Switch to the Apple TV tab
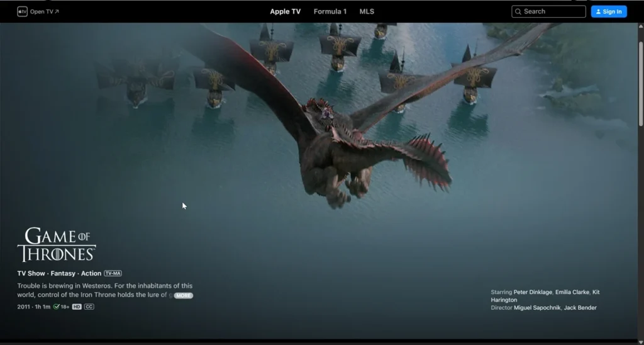This screenshot has height=345, width=644. 285,11
